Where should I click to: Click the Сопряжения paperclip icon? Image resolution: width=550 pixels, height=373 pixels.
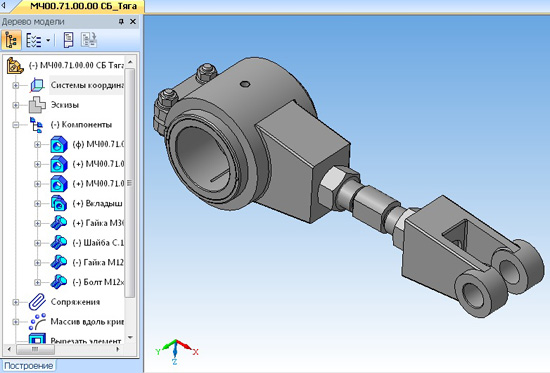[37, 302]
